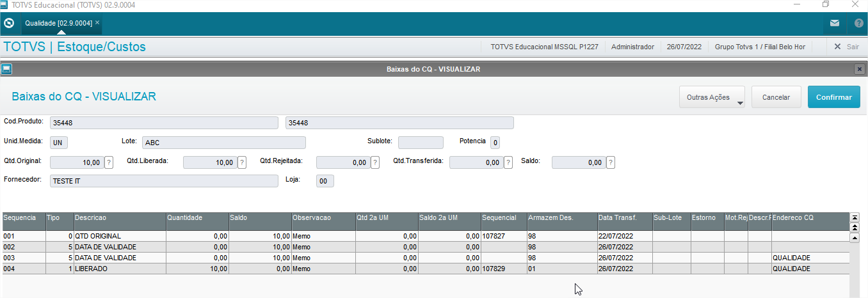Click Sair to exit the module
The height and width of the screenshot is (298, 868).
pyautogui.click(x=846, y=47)
